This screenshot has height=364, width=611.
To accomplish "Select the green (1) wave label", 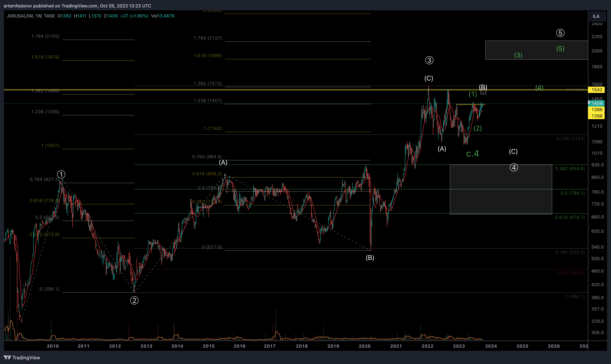I will (x=473, y=94).
